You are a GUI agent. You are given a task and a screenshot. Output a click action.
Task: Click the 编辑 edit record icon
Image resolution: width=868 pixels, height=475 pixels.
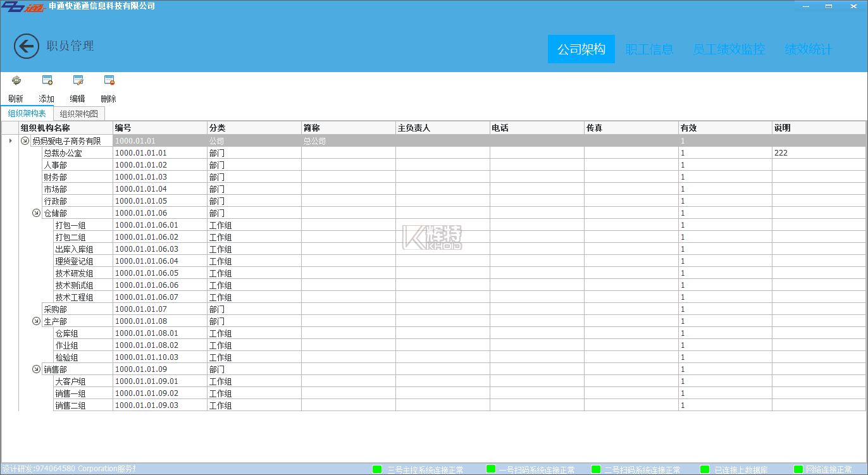(78, 80)
